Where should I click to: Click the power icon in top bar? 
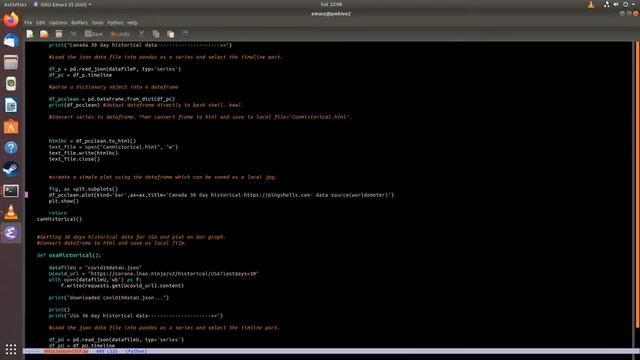pos(625,4)
